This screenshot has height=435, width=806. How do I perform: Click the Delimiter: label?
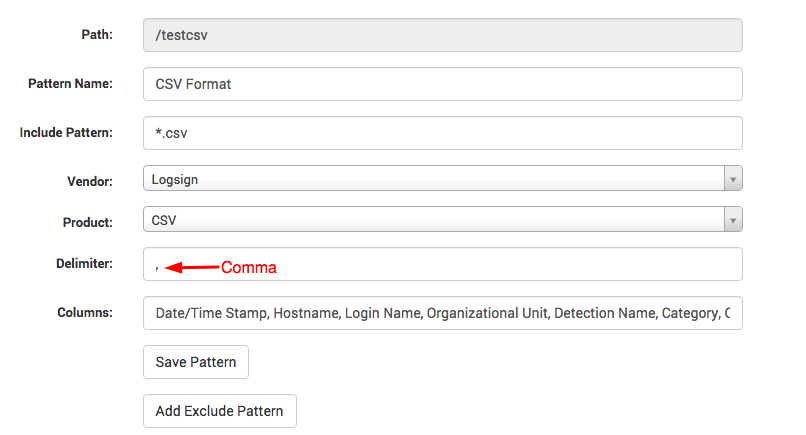coord(84,264)
